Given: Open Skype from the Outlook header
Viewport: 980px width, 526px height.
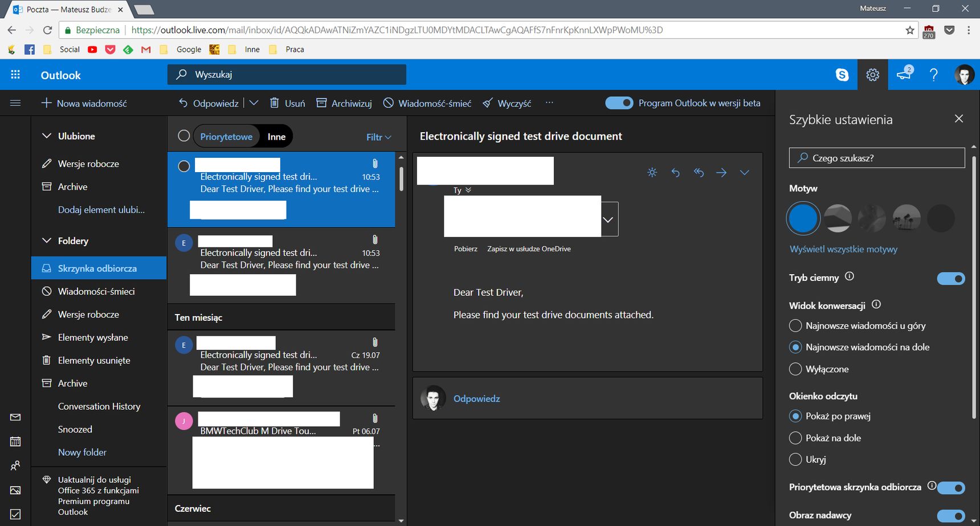Looking at the screenshot, I should 842,75.
